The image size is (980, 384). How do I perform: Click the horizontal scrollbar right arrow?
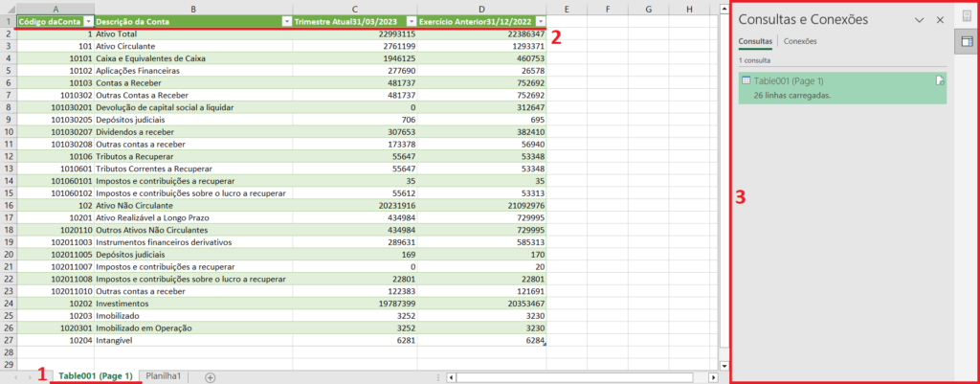pyautogui.click(x=714, y=377)
